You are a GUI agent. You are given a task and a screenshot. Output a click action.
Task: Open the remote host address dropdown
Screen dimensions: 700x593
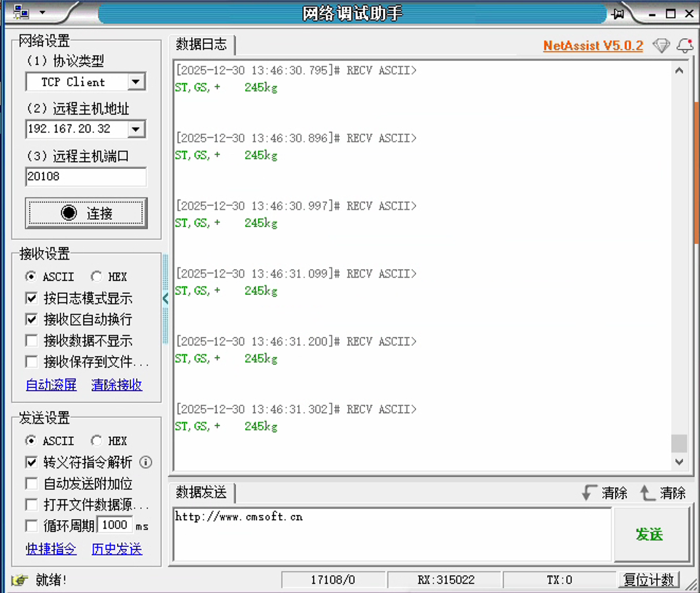[137, 129]
